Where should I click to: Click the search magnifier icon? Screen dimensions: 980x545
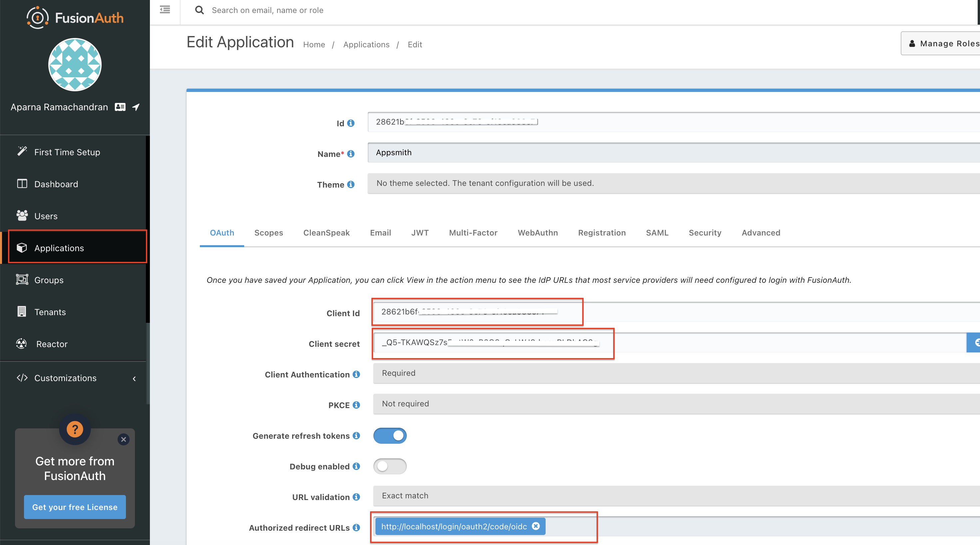199,10
